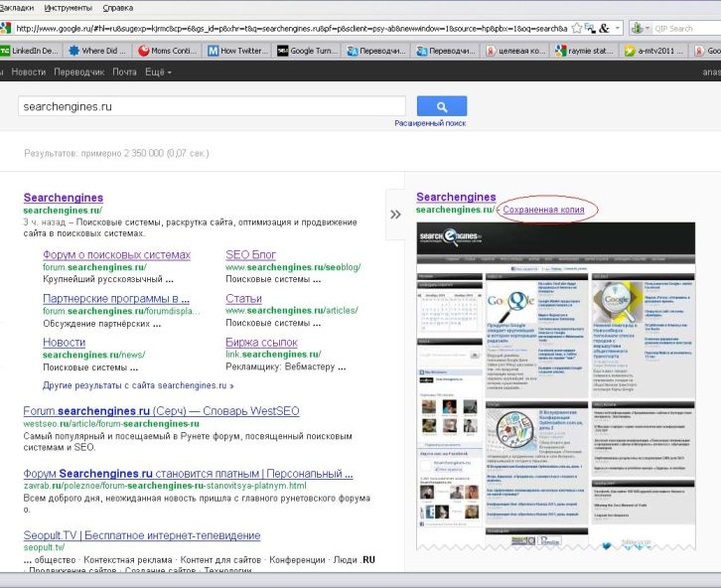The width and height of the screenshot is (721, 588).
Task: Open Почта in the Google bar
Action: pyautogui.click(x=124, y=73)
